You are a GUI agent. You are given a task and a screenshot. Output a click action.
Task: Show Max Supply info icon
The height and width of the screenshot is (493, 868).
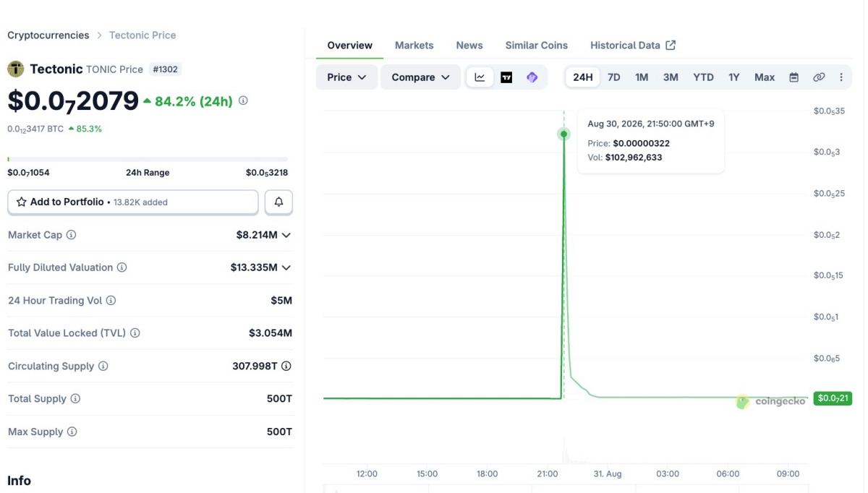(72, 432)
